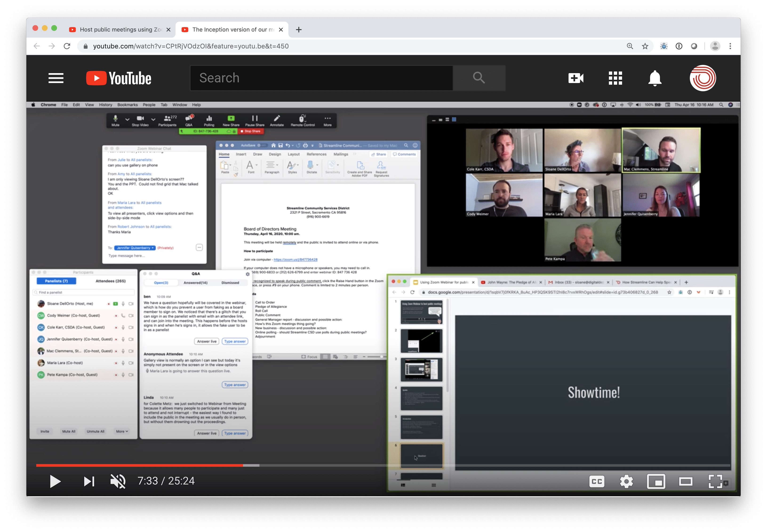Click the zoom.us meeting link in document
Screen dimensions: 767x532
pos(295,259)
